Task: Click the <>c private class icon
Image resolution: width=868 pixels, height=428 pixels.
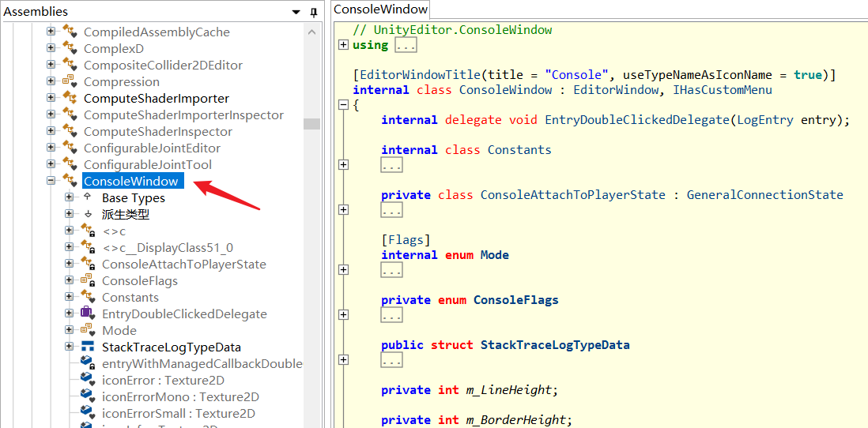Action: coord(88,231)
